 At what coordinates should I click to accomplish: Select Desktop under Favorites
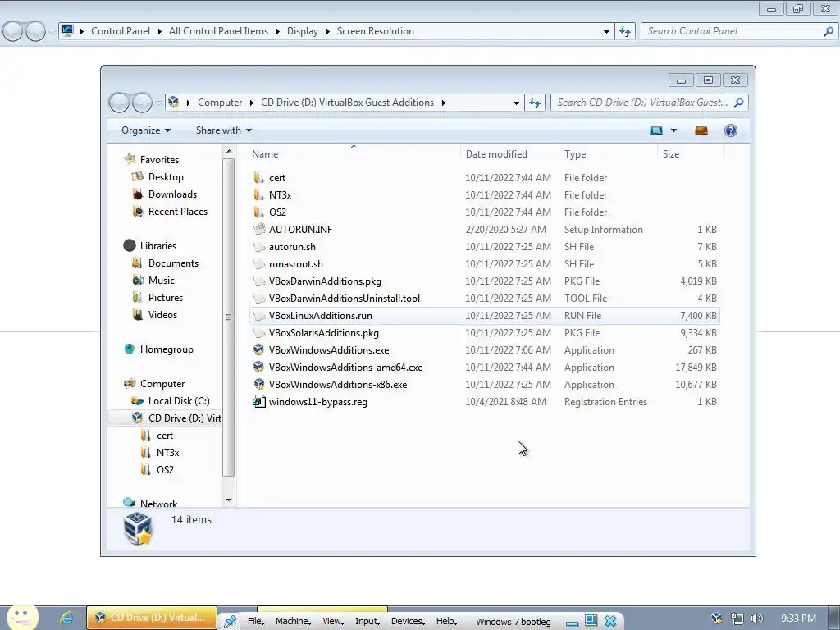tap(166, 177)
